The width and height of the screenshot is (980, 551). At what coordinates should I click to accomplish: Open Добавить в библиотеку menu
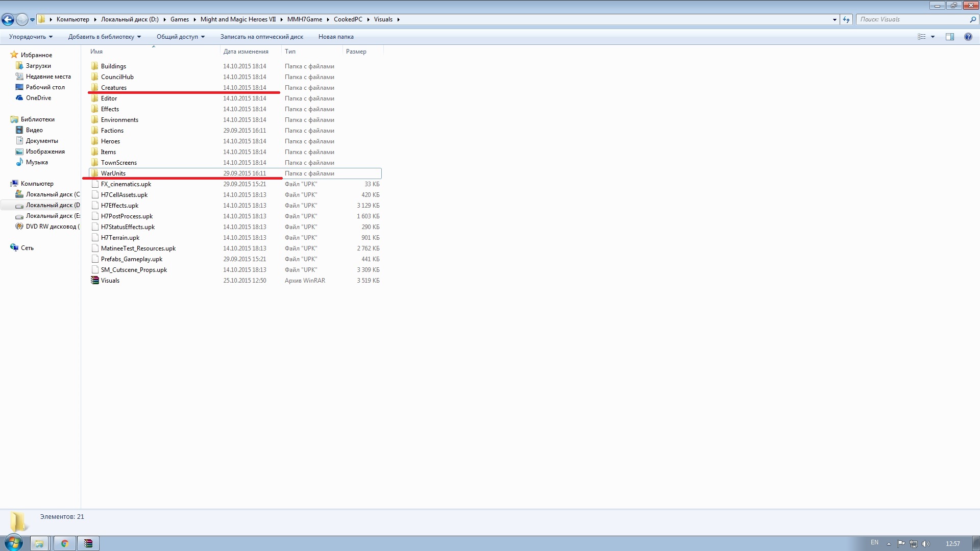point(104,37)
